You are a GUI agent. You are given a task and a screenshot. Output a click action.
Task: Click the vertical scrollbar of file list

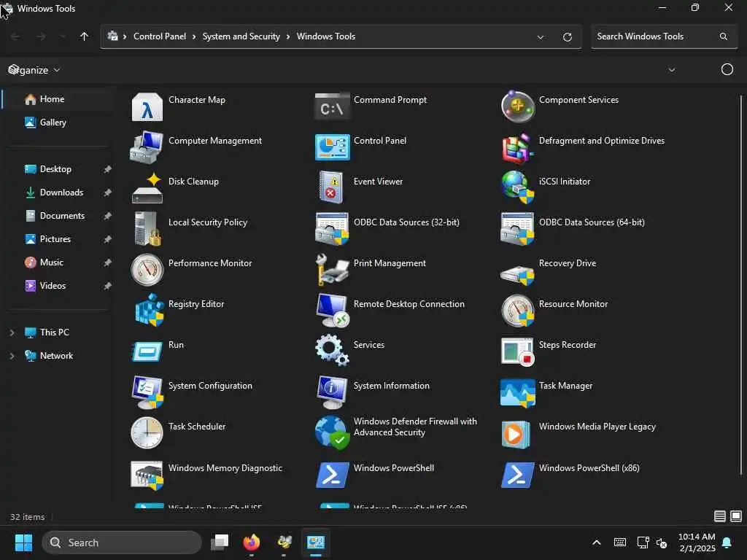[741, 285]
